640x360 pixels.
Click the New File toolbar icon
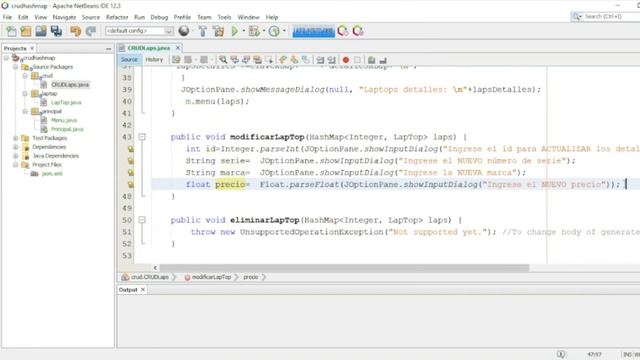click(11, 31)
